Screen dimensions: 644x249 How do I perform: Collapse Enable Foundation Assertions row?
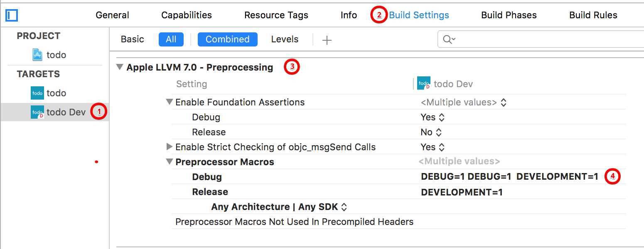pos(169,102)
